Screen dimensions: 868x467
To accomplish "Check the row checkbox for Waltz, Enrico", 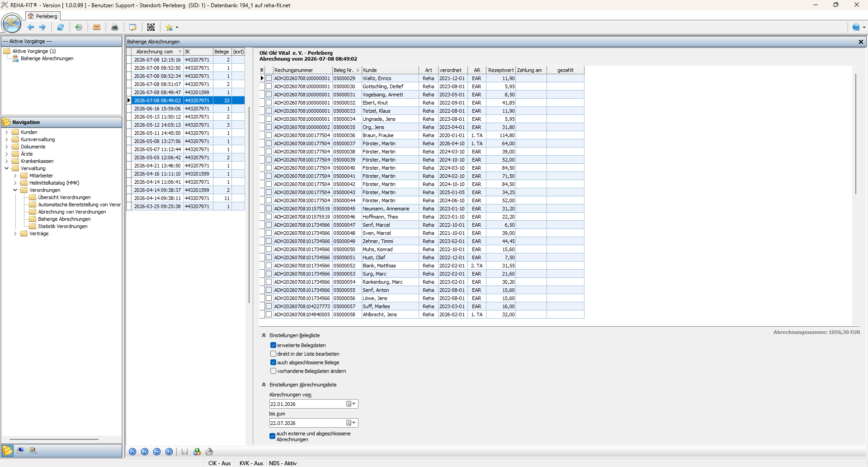I will 269,78.
